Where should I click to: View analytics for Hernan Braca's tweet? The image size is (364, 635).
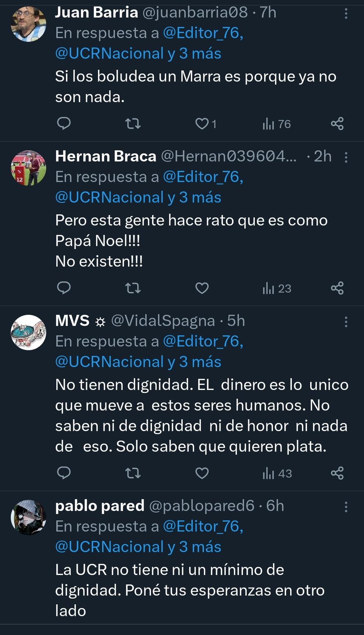click(x=277, y=289)
